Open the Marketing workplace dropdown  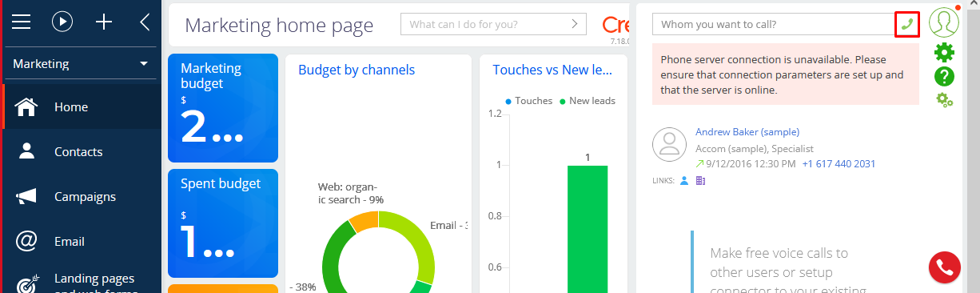pos(81,63)
